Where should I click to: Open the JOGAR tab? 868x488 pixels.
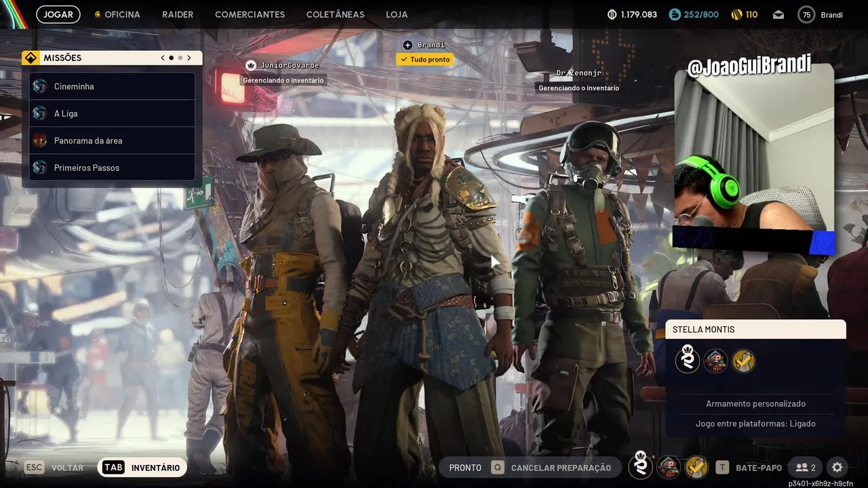point(58,14)
